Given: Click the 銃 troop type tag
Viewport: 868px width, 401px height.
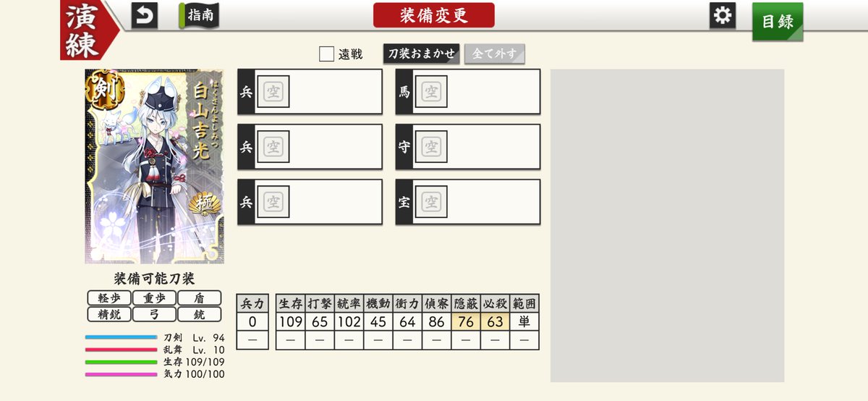Looking at the screenshot, I should 199,314.
